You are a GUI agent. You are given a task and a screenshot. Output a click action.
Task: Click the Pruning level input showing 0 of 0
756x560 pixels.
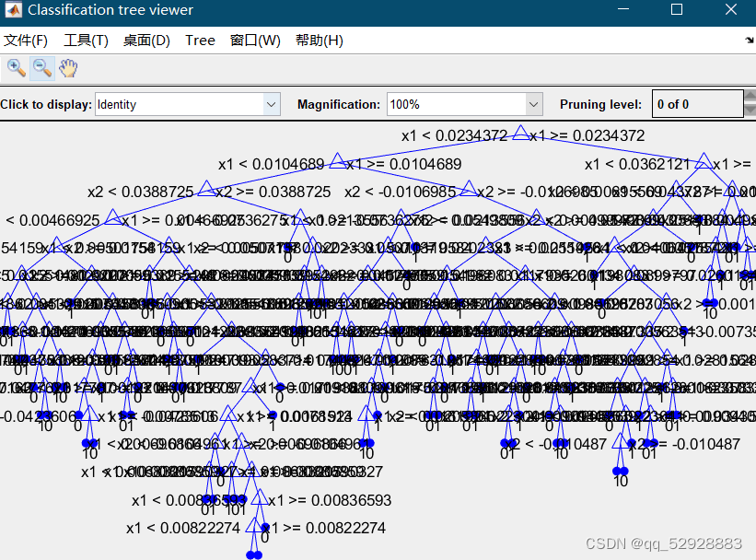pos(695,103)
